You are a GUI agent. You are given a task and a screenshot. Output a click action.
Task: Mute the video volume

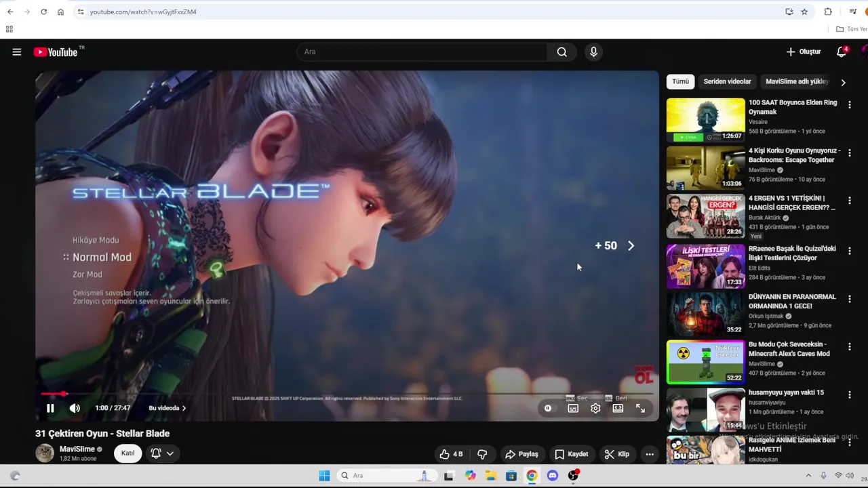75,408
